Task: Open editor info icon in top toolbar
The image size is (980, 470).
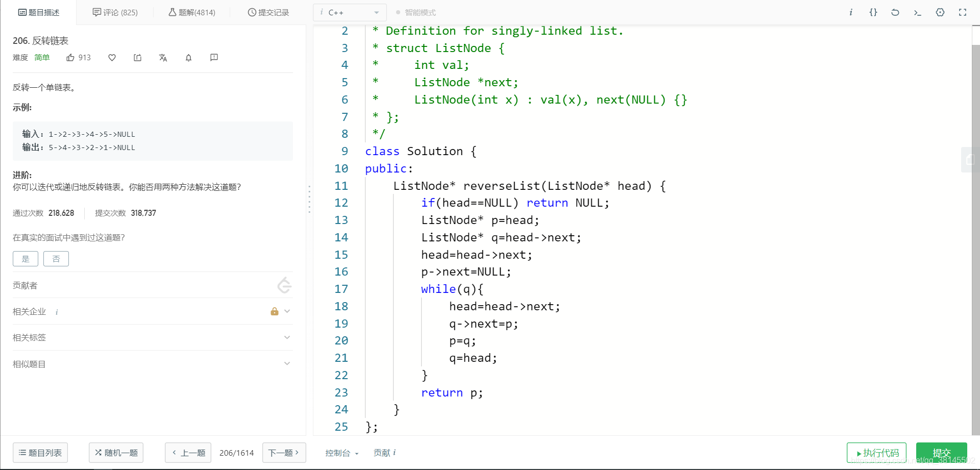Action: 851,12
